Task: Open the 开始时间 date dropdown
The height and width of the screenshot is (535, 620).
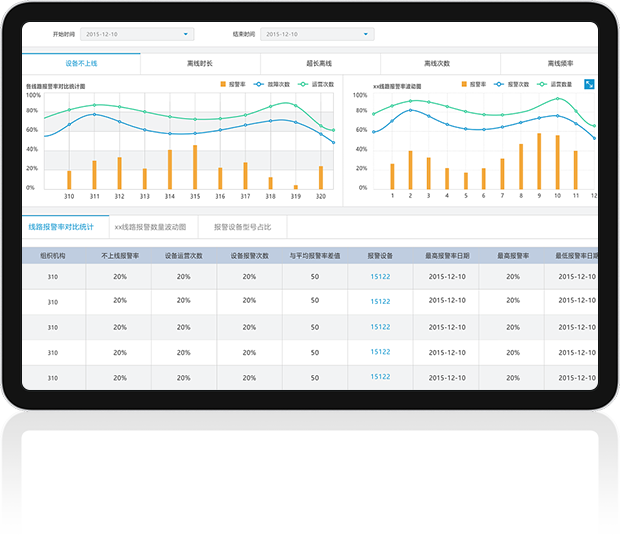Action: (136, 34)
